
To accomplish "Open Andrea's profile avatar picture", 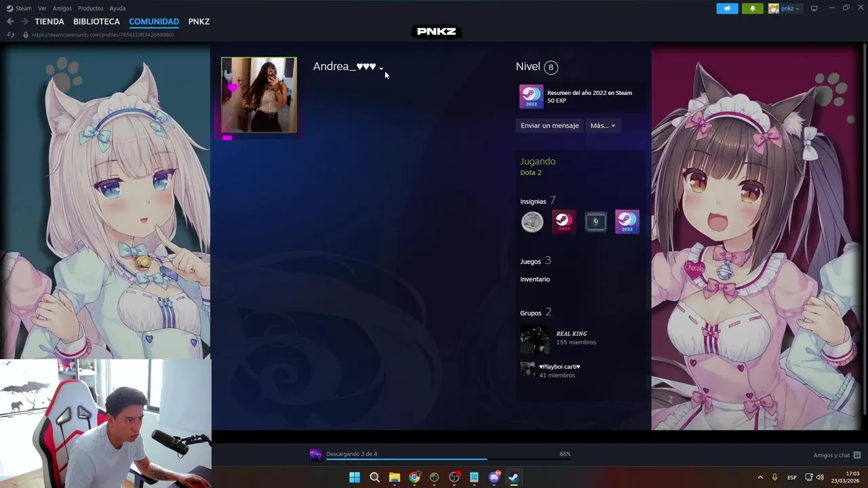I will 259,95.
